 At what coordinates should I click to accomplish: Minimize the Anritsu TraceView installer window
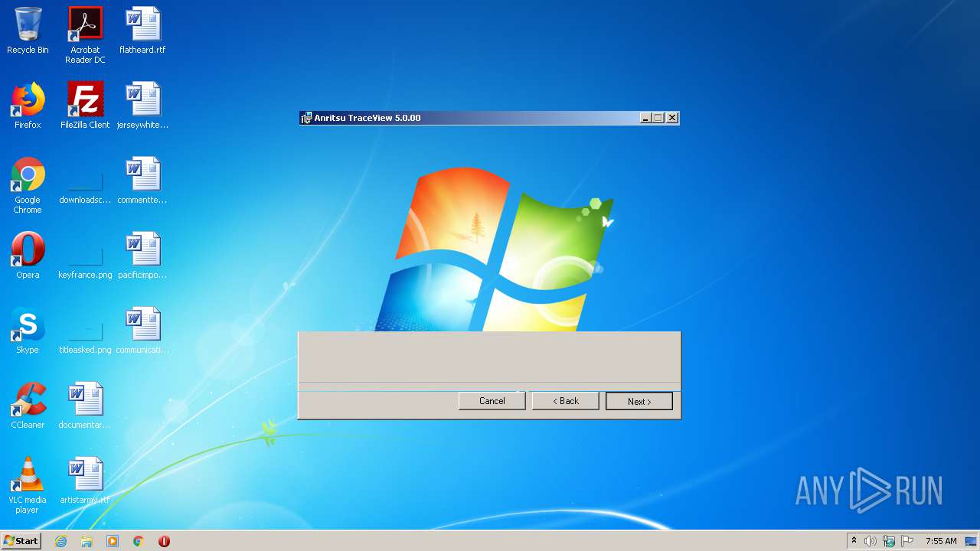pyautogui.click(x=646, y=118)
